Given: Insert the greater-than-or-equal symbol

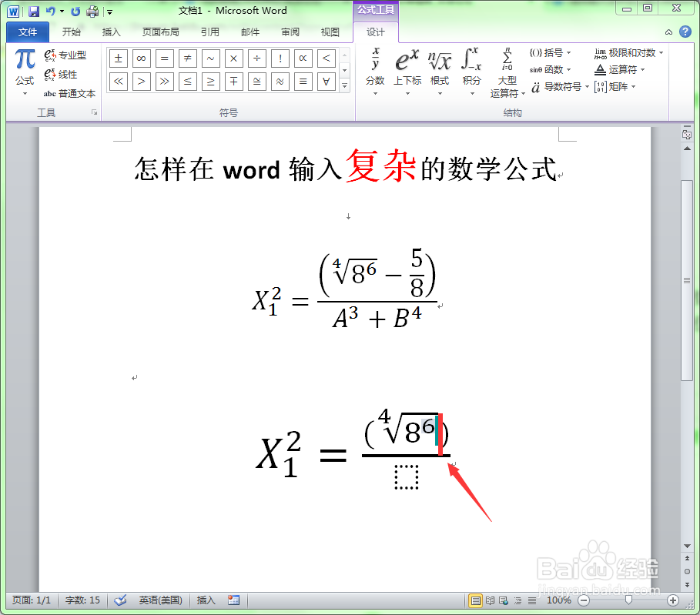Looking at the screenshot, I should [211, 82].
